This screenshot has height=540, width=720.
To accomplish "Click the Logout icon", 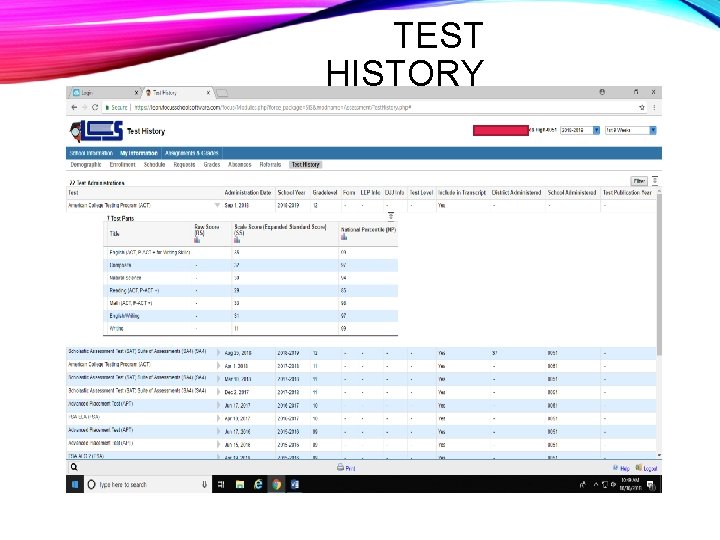I will click(639, 468).
